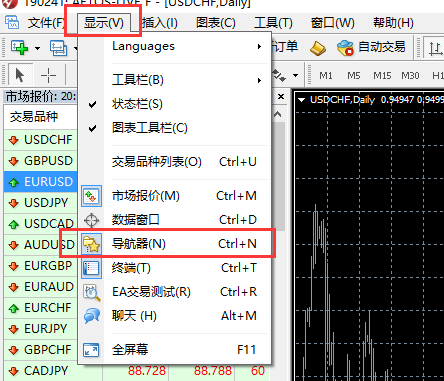Viewport: 444px width, 381px height.
Task: Expand the 工具栏(B) submenu
Action: (x=187, y=80)
